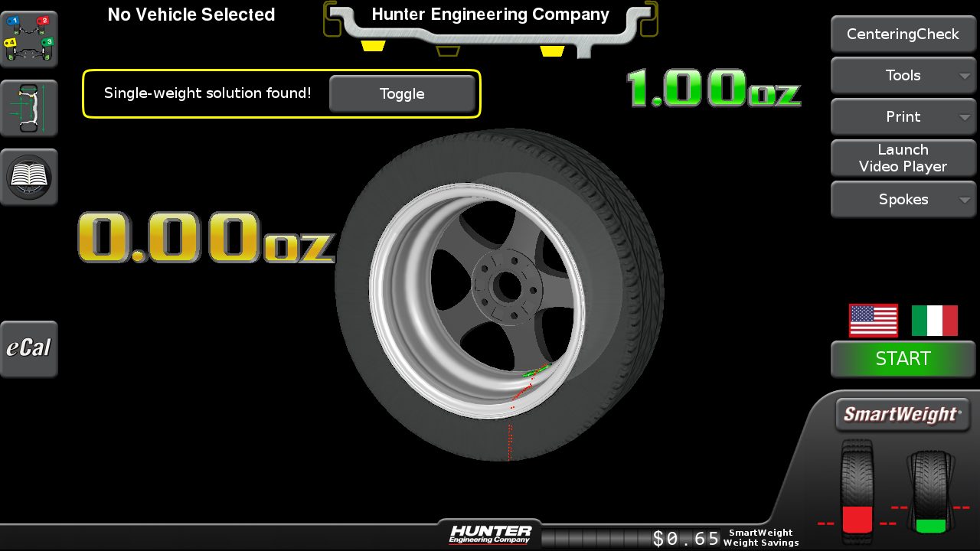Screen dimensions: 980x551
Task: Open the eCal calibration button
Action: tap(28, 349)
